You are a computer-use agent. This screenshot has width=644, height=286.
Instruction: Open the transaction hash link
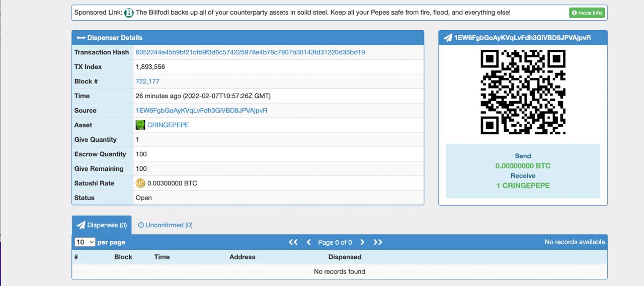click(x=250, y=52)
